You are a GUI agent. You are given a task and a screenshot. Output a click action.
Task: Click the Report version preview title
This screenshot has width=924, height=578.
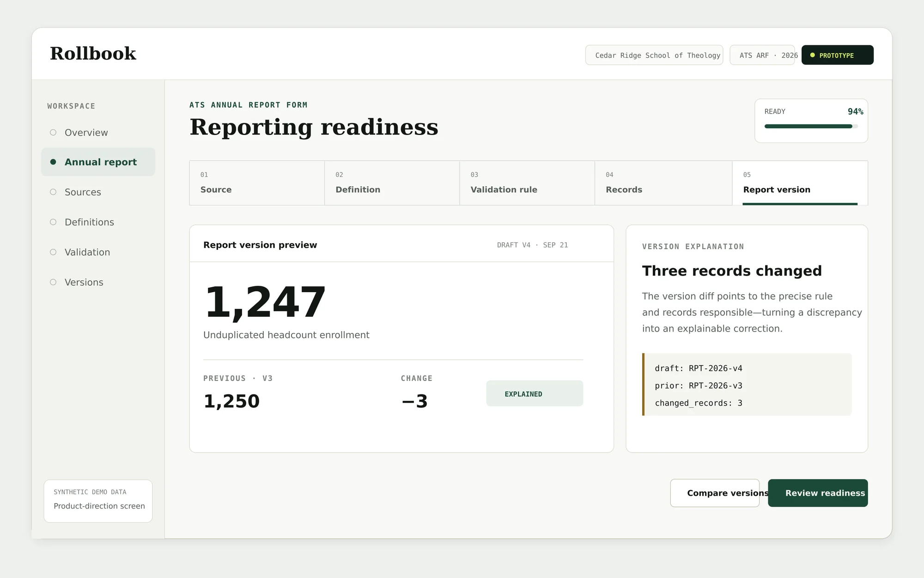[260, 245]
